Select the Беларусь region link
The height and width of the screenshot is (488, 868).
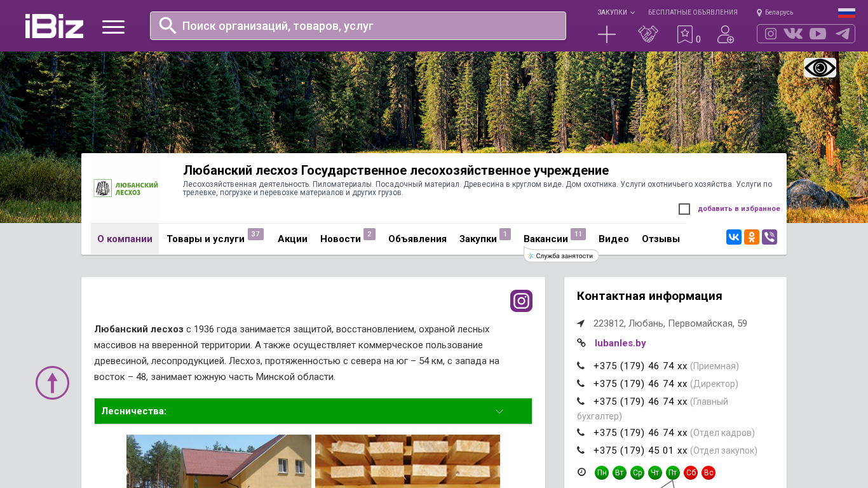779,13
